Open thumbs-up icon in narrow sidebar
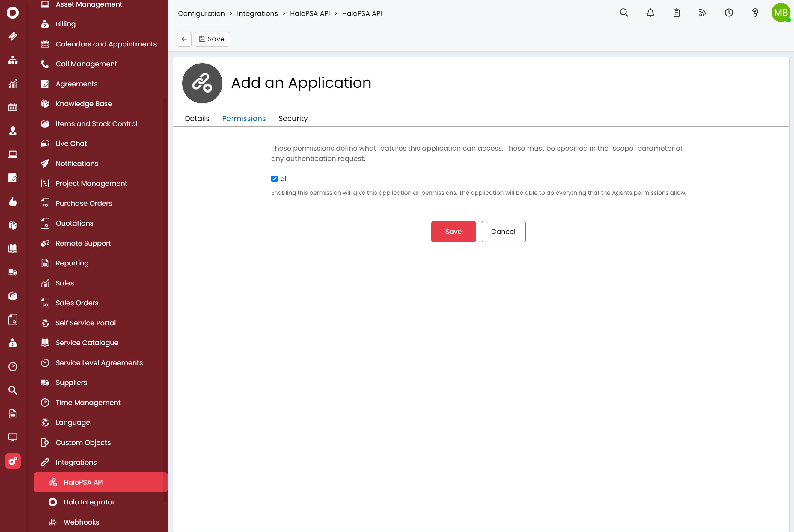Viewport: 794px width, 532px height. click(x=13, y=202)
